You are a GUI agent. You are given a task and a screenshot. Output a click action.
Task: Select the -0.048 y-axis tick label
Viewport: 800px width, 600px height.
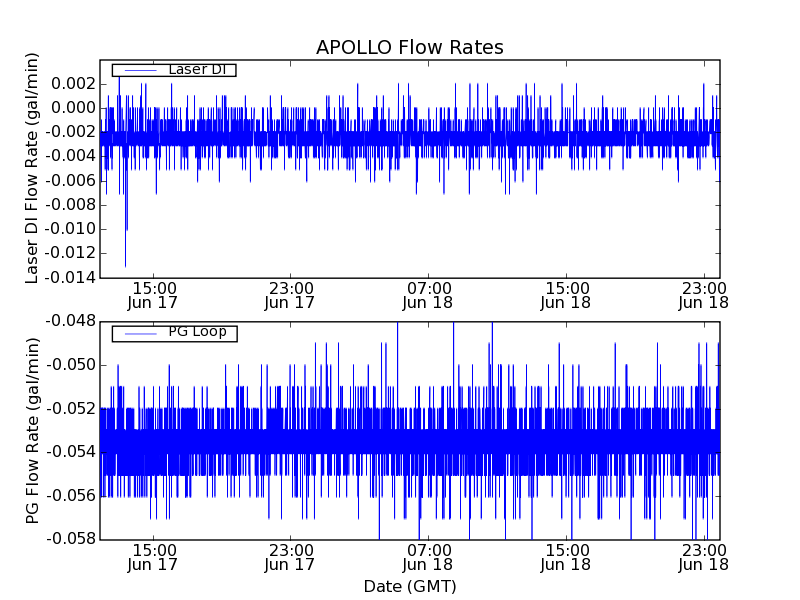71,321
